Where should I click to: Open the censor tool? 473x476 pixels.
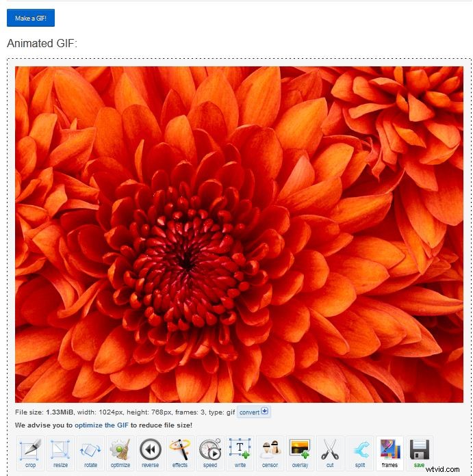pos(270,453)
